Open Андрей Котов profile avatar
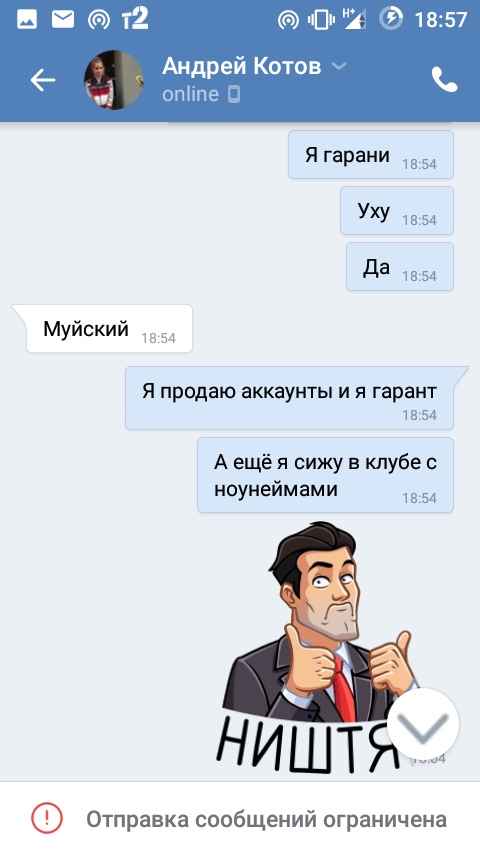 click(114, 80)
